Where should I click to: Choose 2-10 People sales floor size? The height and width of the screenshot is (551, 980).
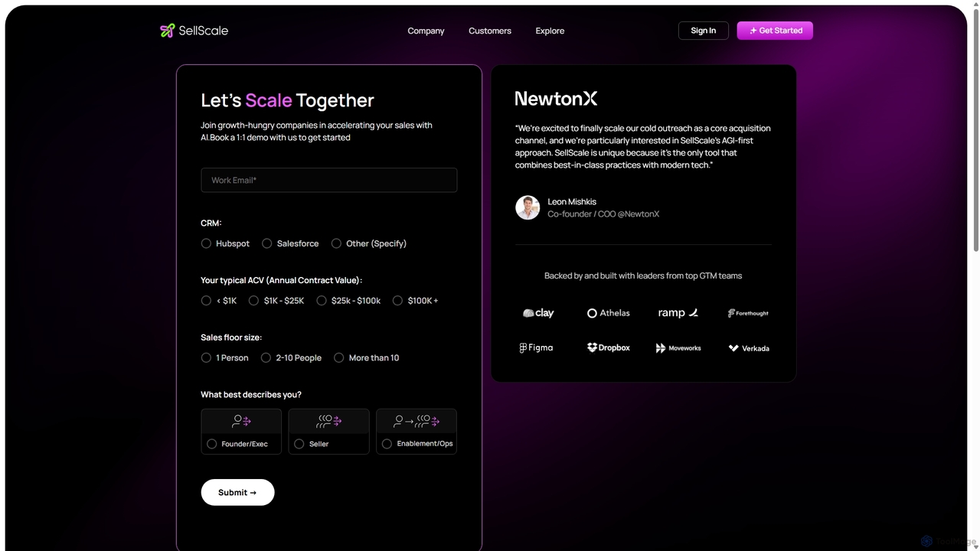[266, 357]
